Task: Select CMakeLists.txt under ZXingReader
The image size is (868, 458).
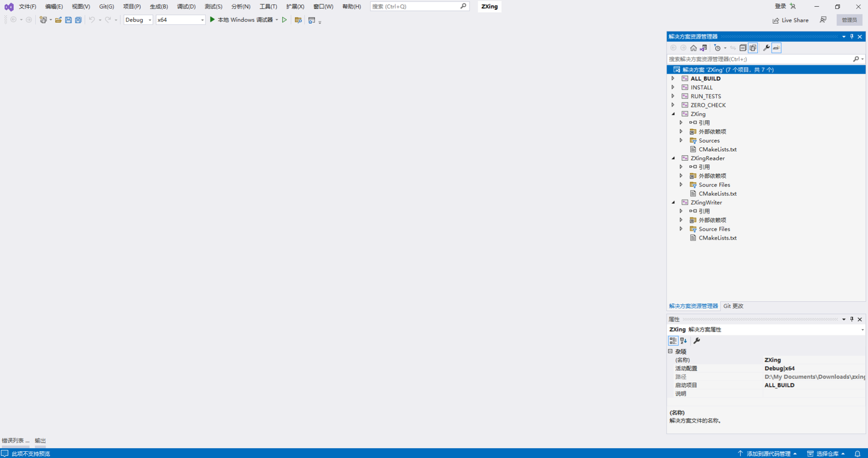Action: point(718,194)
